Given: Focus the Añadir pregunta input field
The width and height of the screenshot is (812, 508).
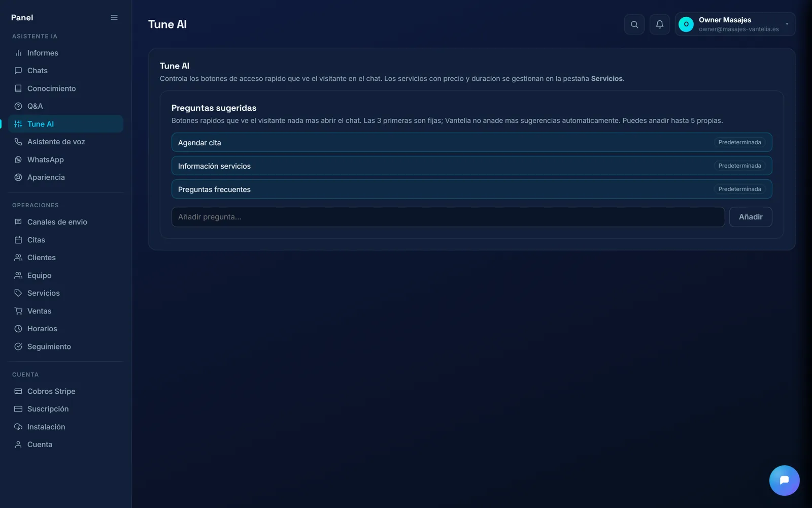Looking at the screenshot, I should pos(448,217).
